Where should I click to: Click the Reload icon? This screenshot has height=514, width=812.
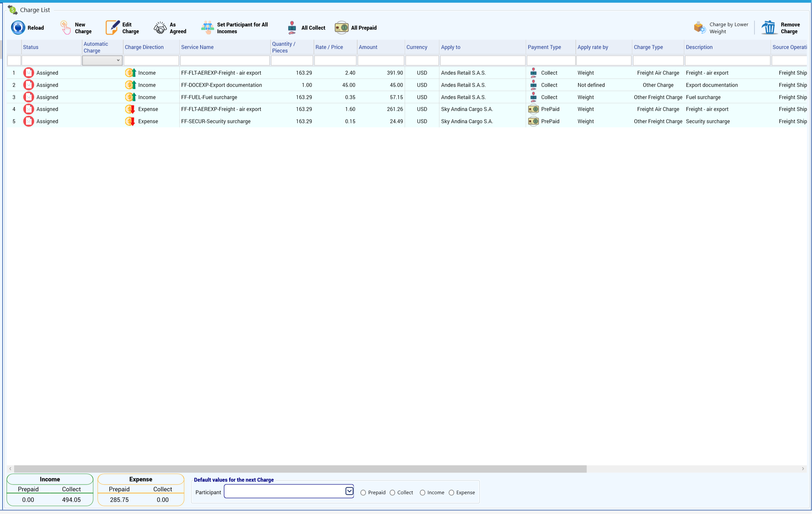[18, 28]
